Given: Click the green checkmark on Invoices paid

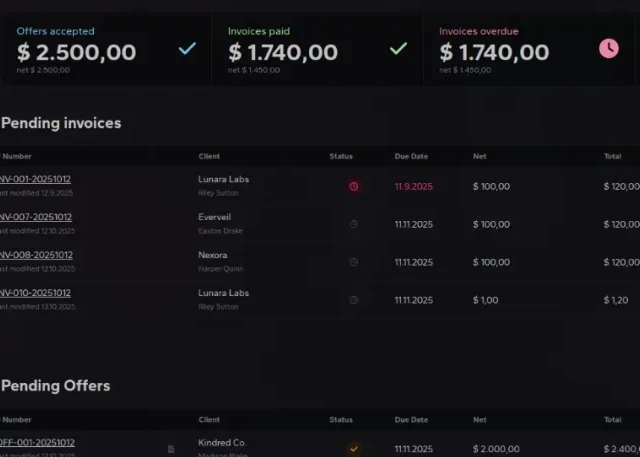Looking at the screenshot, I should [x=398, y=47].
